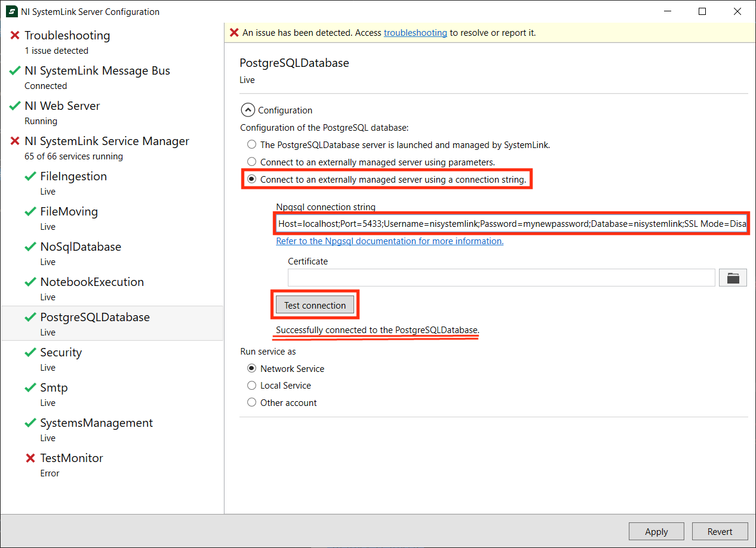Click the Certificate path field

coord(502,278)
